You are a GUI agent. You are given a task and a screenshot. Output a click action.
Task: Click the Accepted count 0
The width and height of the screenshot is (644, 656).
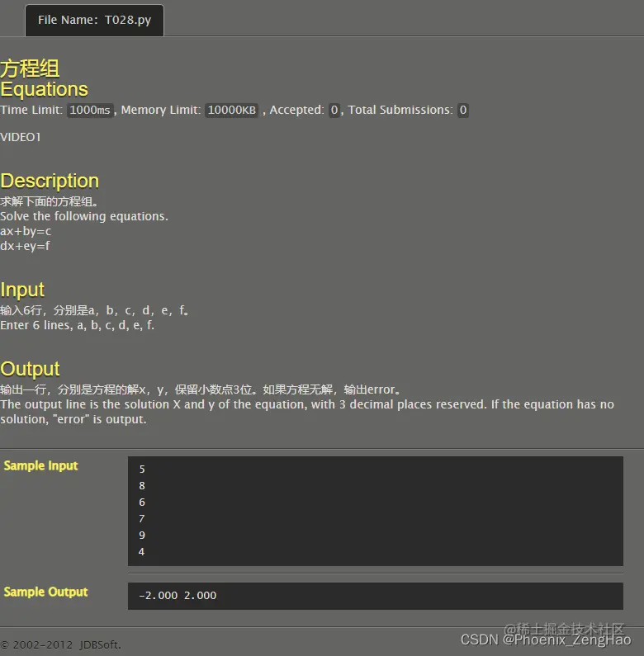click(x=334, y=110)
